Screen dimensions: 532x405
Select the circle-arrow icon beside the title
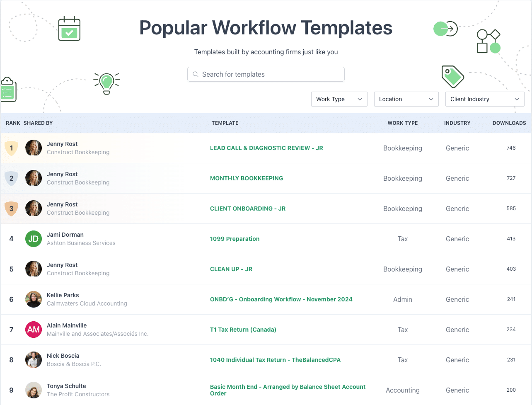[x=445, y=29]
